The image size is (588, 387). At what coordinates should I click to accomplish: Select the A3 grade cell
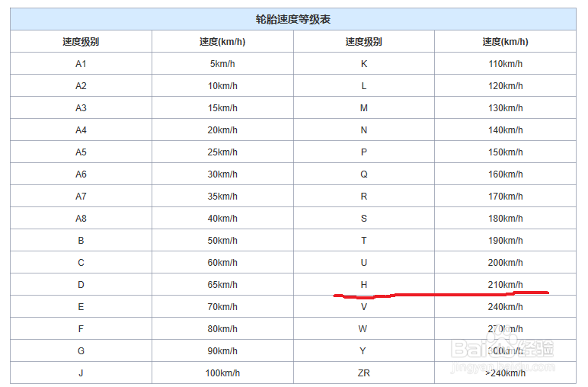(81, 108)
